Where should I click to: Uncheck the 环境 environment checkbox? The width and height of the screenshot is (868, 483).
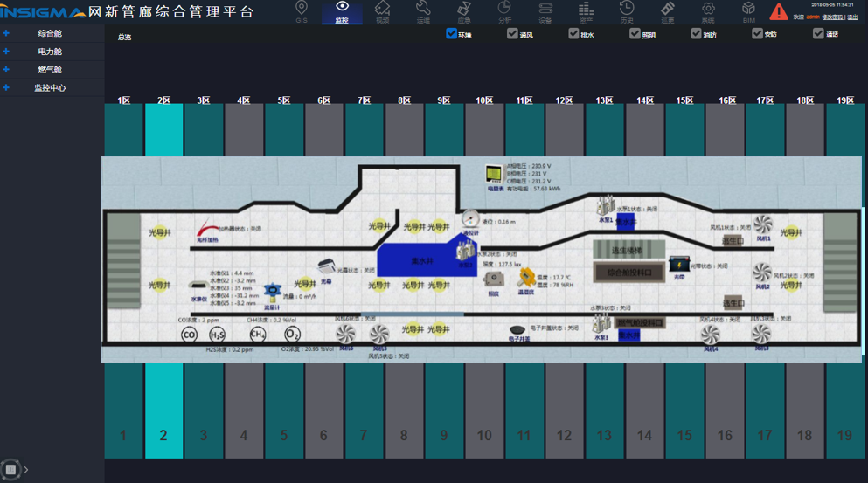pyautogui.click(x=452, y=34)
